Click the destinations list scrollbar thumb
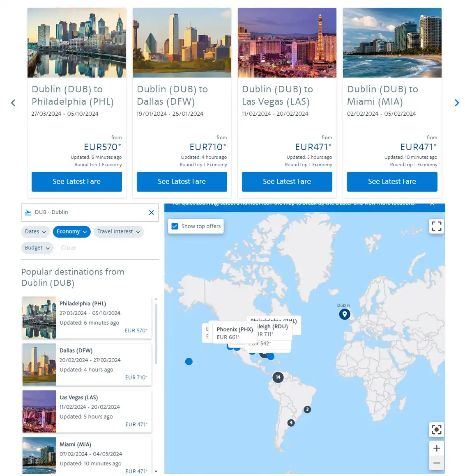Image resolution: width=465 pixels, height=476 pixels. [x=156, y=334]
